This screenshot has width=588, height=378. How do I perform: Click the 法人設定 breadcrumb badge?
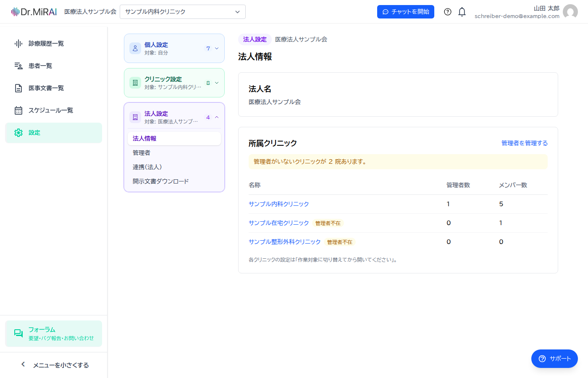pos(255,39)
